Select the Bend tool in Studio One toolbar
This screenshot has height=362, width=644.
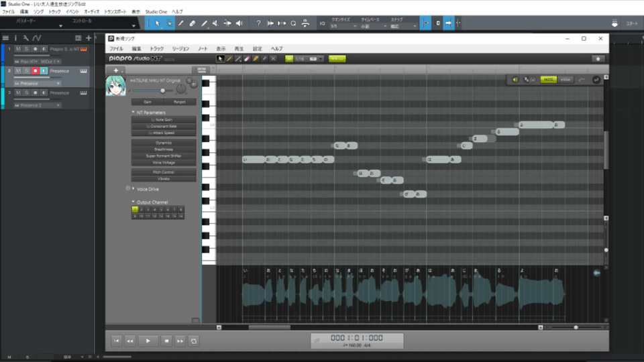[227, 23]
